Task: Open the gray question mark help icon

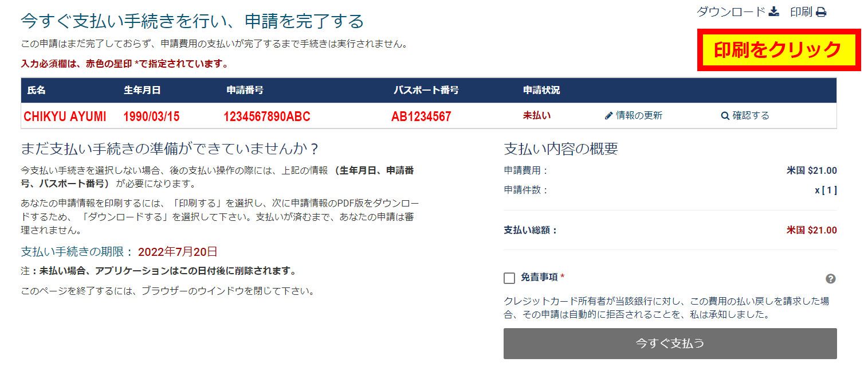Action: pos(830,279)
